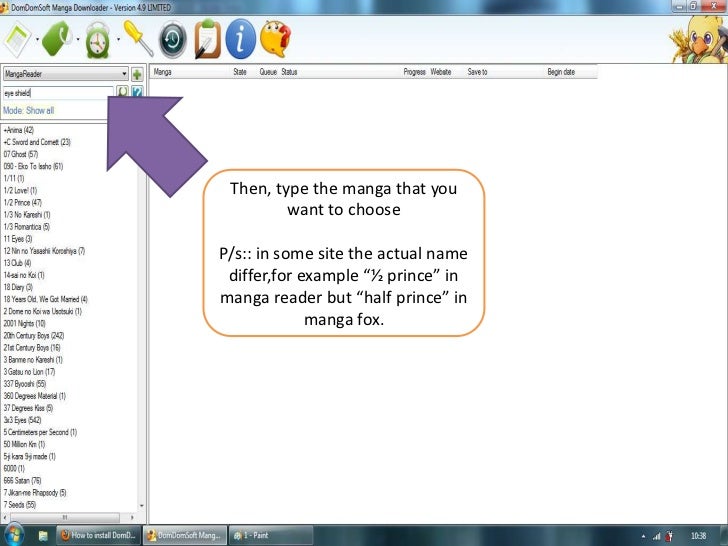The image size is (728, 546).
Task: Select +C Sword and Cornett (23)
Action: (37, 142)
